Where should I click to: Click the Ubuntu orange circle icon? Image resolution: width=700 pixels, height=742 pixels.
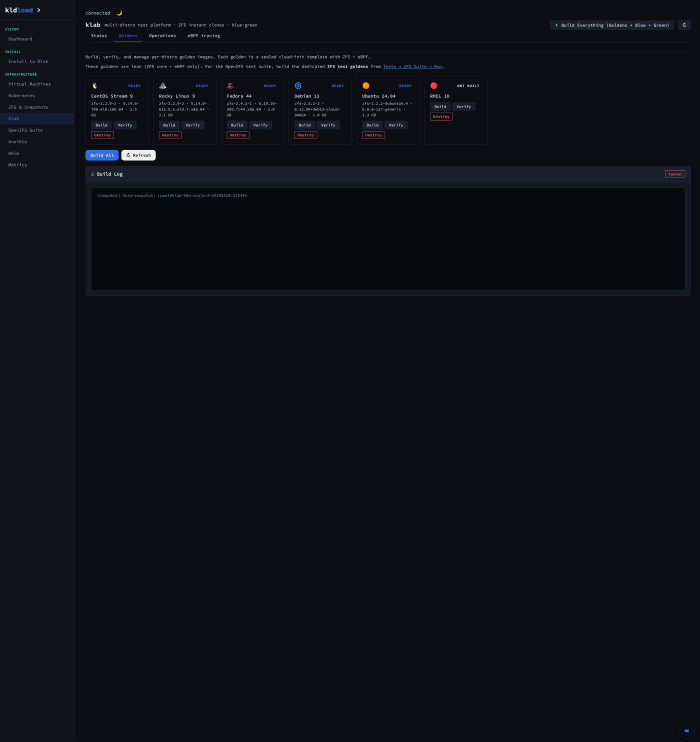(x=365, y=86)
